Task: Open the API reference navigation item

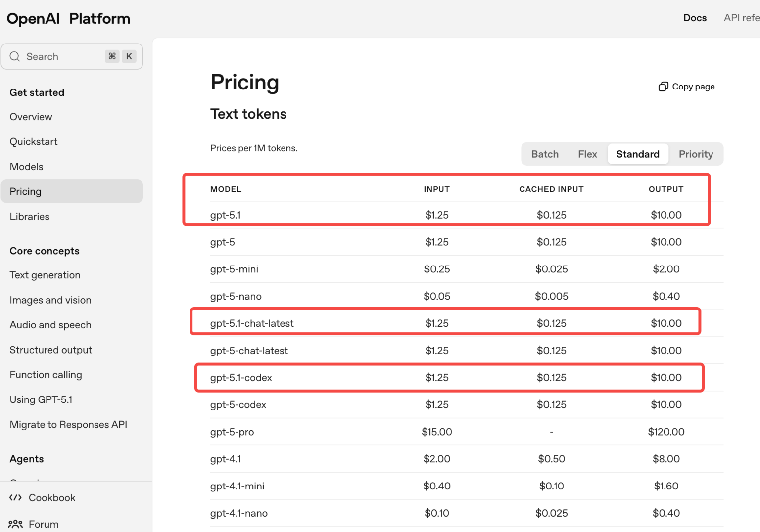Action: coord(742,18)
